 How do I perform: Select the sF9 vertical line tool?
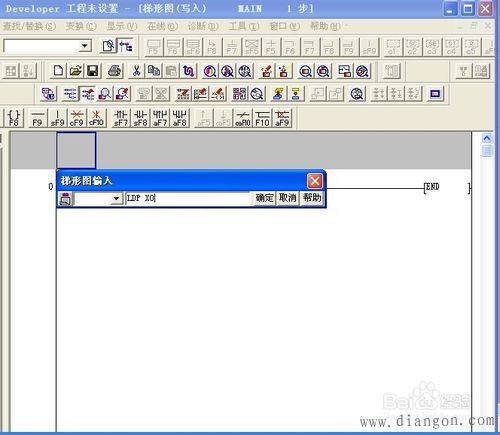click(x=57, y=118)
